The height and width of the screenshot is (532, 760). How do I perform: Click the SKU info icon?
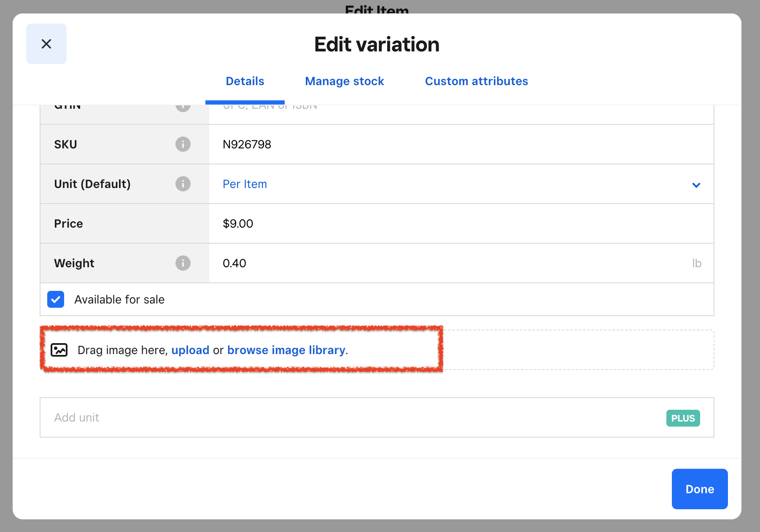(x=183, y=144)
